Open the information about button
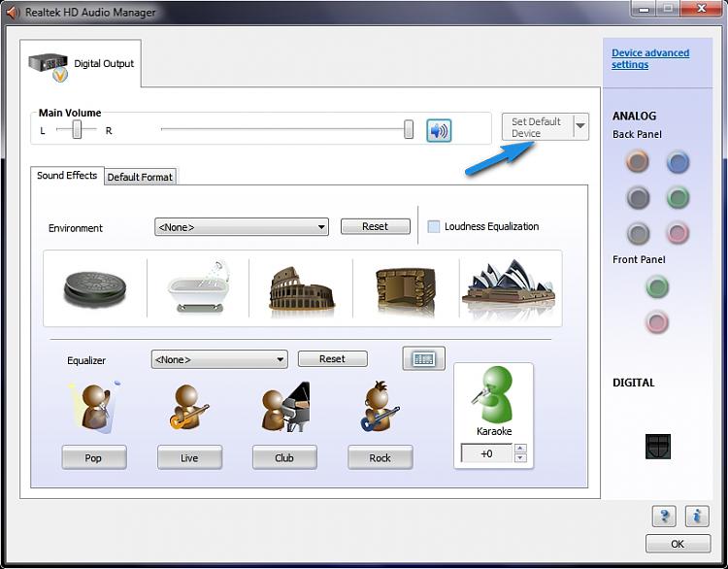Screen dimensions: 728x569 (x=697, y=516)
